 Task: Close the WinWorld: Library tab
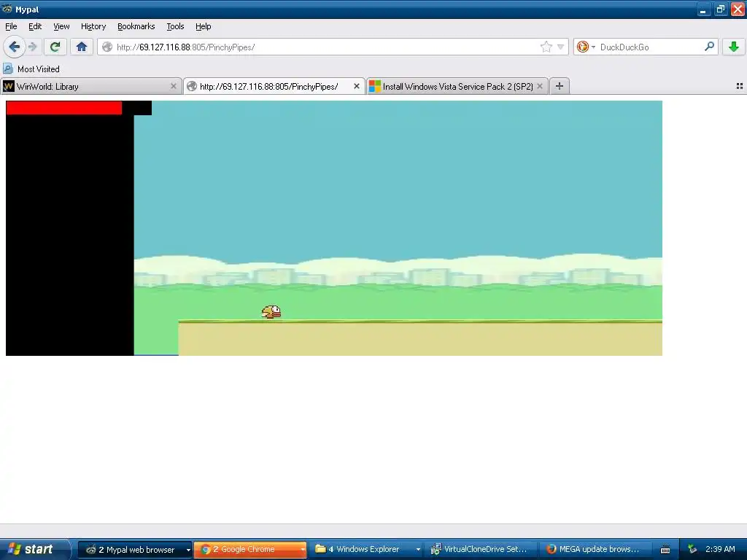pos(174,86)
